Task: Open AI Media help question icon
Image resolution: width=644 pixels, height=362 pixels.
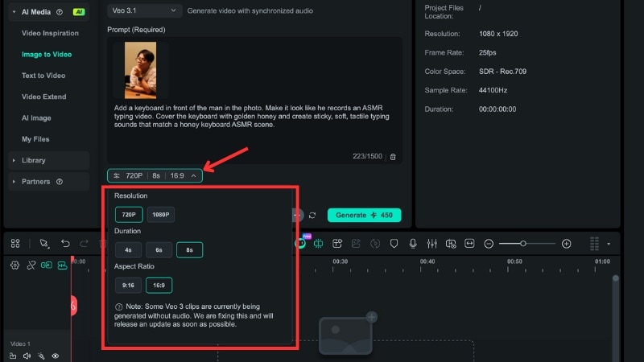Action: tap(60, 12)
